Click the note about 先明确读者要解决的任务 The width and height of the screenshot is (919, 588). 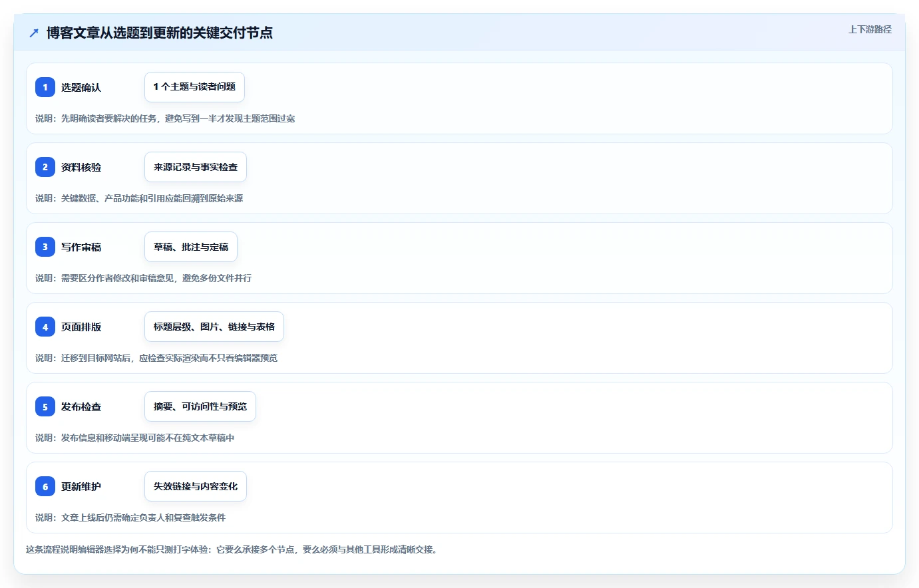165,118
